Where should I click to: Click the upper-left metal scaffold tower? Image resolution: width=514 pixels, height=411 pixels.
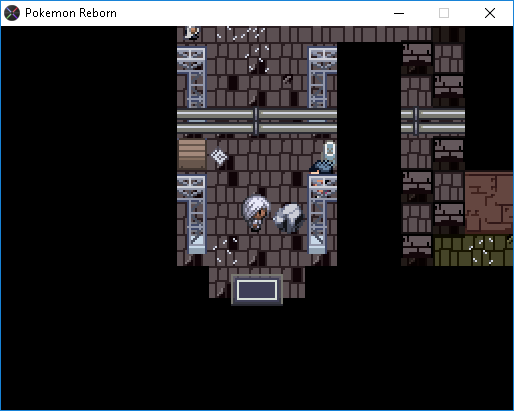192,77
